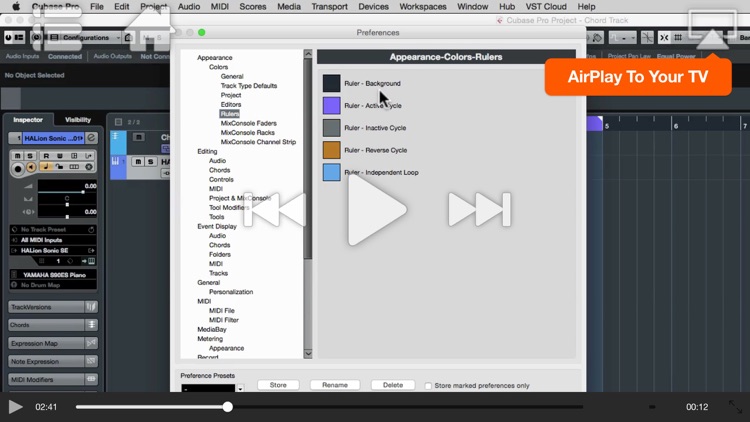Open the Preference Presets dropdown arrow
The image size is (750, 422).
coord(240,388)
